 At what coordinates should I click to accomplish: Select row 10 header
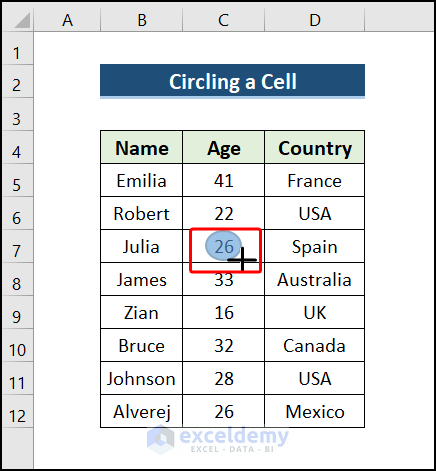tap(17, 345)
